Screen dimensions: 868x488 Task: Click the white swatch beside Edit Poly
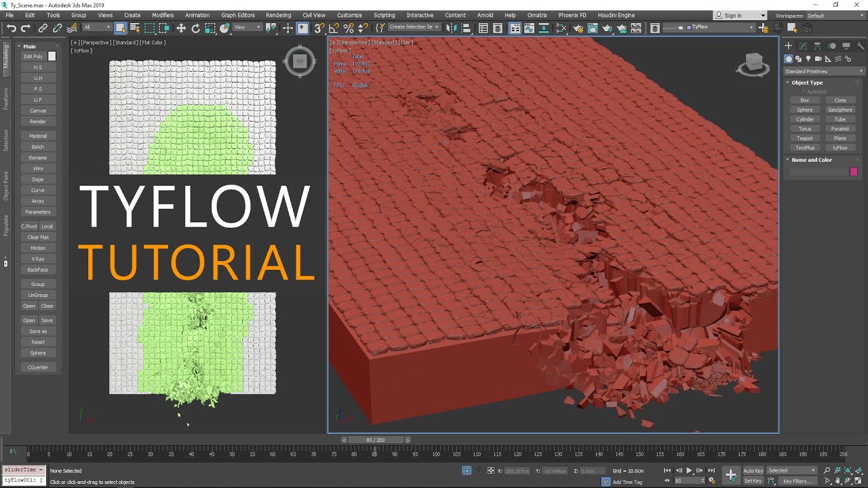52,56
